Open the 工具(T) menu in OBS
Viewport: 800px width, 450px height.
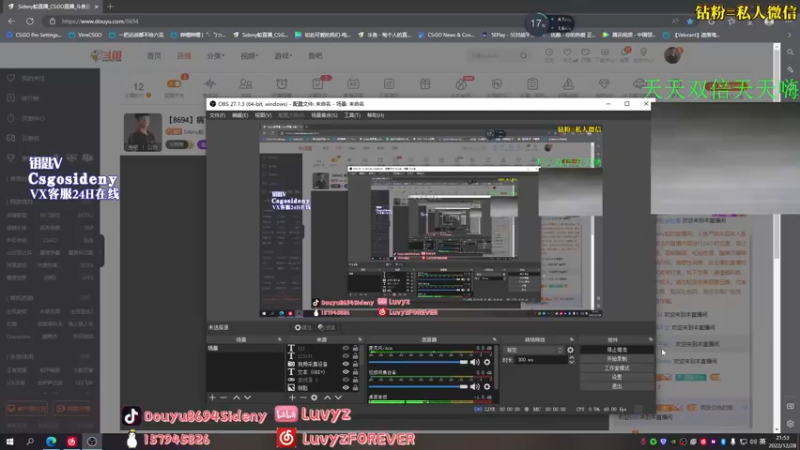(x=352, y=115)
